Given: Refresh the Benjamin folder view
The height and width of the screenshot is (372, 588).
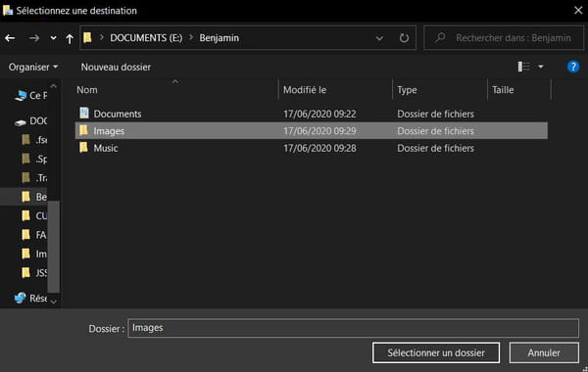Looking at the screenshot, I should click(404, 38).
